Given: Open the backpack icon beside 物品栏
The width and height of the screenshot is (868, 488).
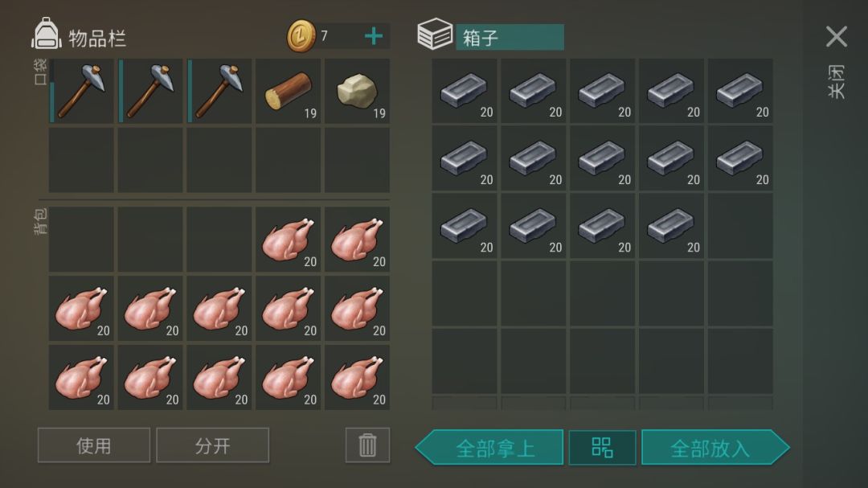Looking at the screenshot, I should (47, 33).
